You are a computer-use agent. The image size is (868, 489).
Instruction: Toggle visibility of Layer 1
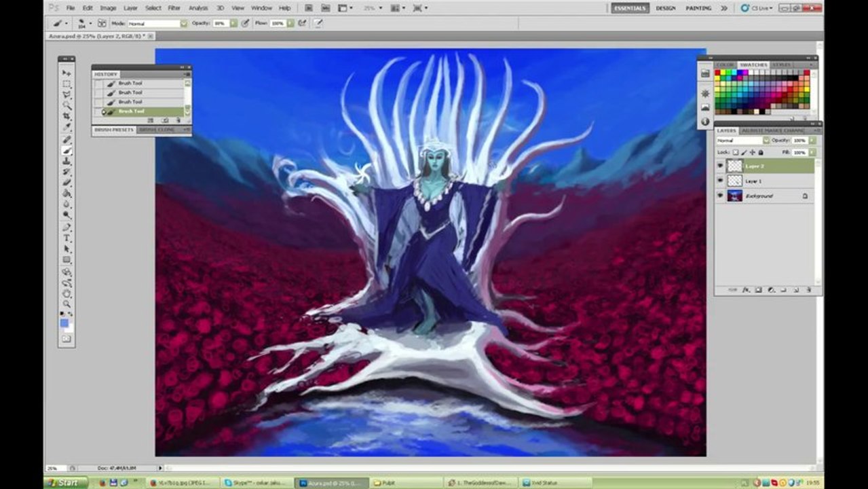click(x=720, y=181)
